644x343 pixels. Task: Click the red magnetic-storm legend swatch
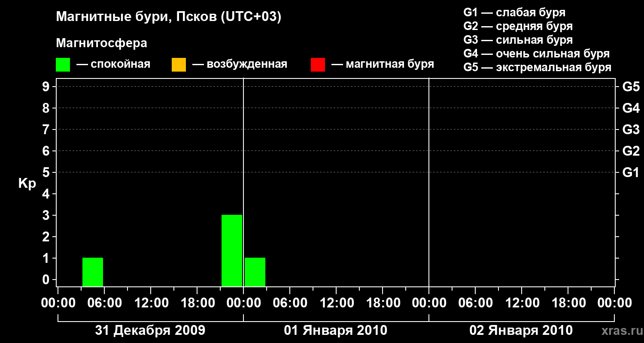click(318, 65)
